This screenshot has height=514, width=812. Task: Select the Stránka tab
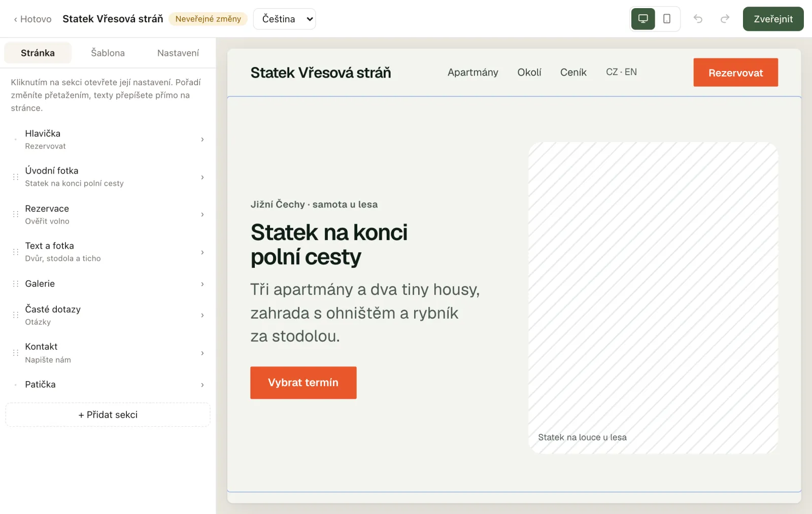coord(38,53)
